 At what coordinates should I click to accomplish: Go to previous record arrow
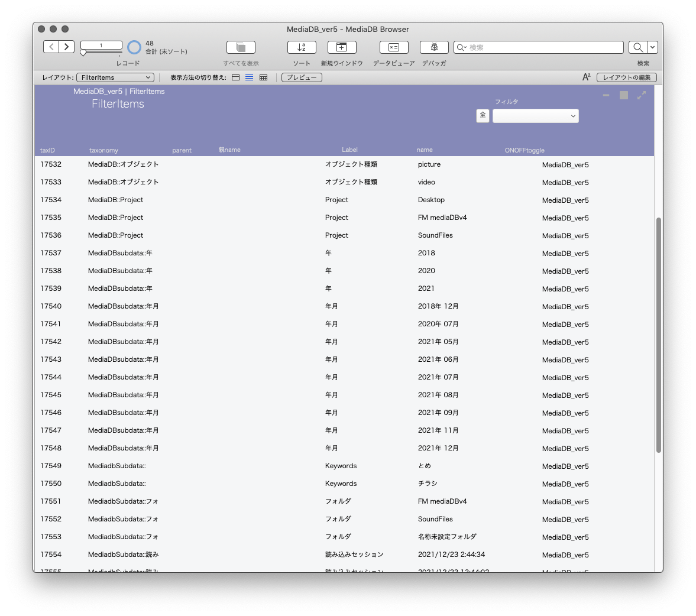click(51, 47)
